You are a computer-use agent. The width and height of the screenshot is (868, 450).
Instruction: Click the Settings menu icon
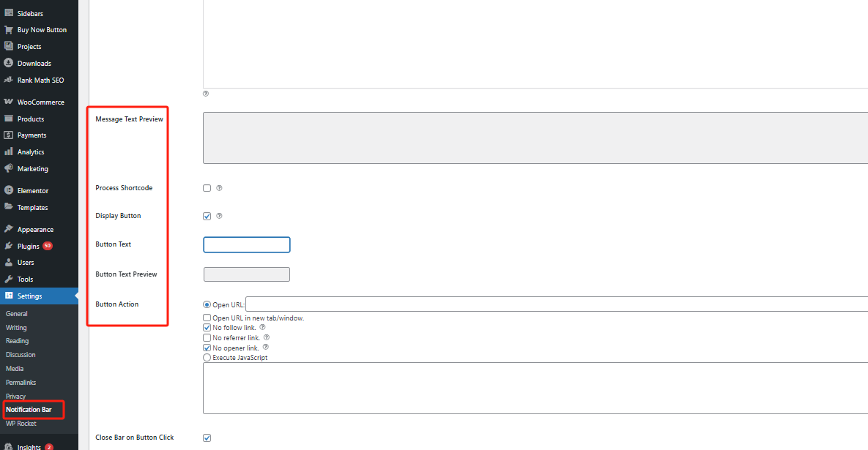point(9,296)
